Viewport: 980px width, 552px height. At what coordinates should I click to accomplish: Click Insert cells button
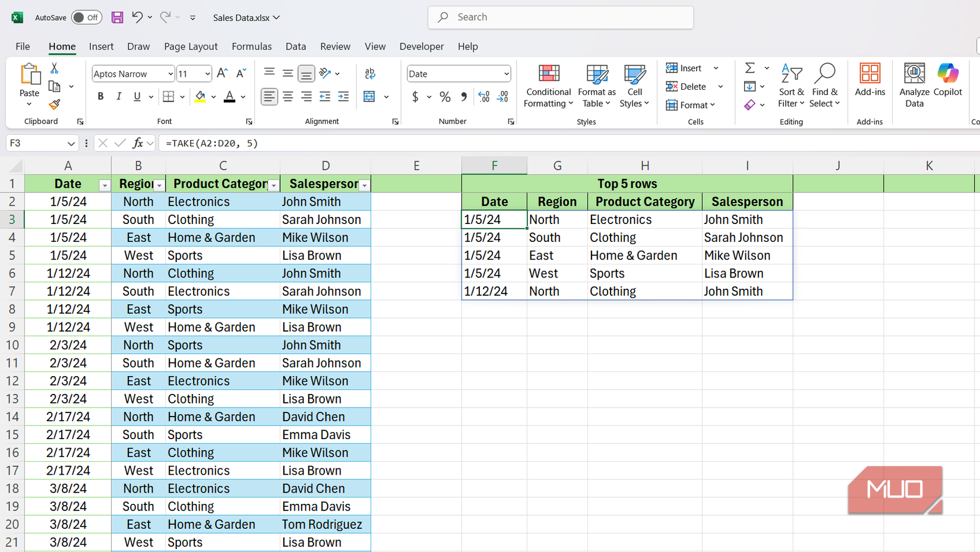coord(684,68)
